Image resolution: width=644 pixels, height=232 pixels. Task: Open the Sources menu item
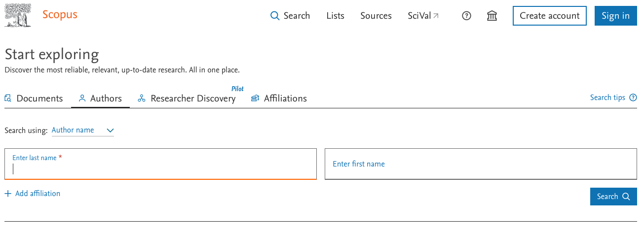[376, 16]
